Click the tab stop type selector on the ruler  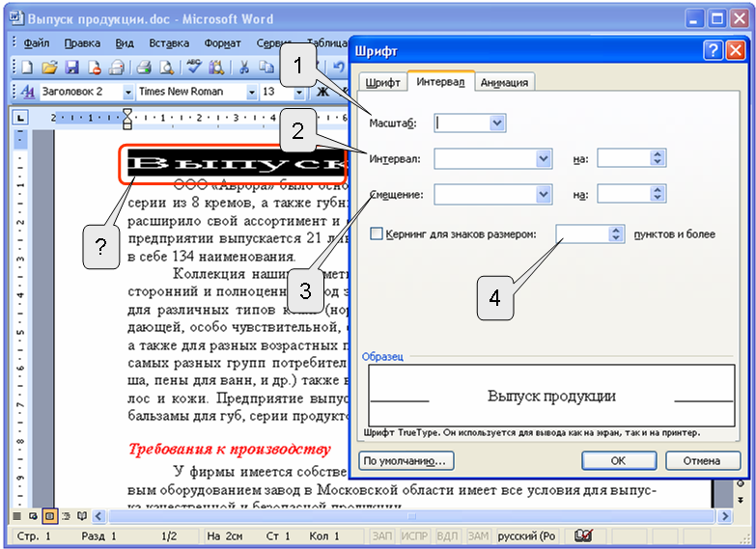pos(19,117)
